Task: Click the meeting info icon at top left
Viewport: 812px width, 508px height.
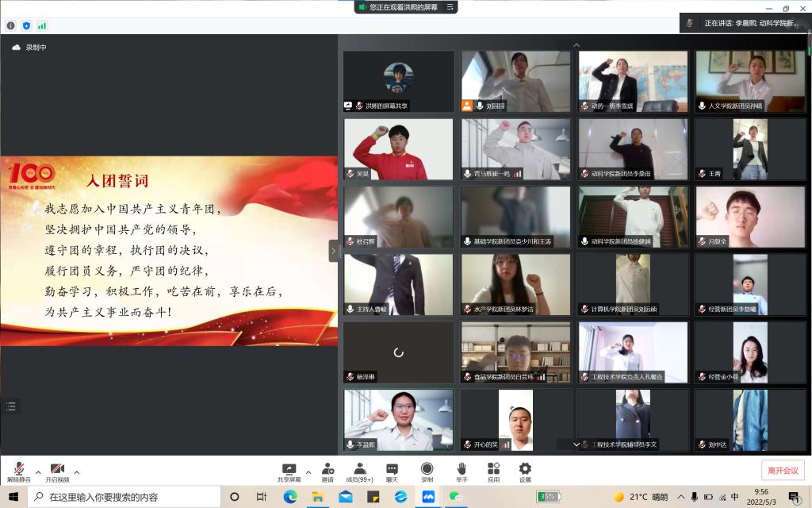Action: (x=11, y=25)
